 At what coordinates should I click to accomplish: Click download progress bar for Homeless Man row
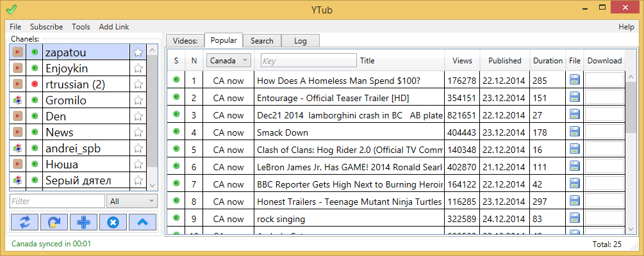tap(604, 79)
